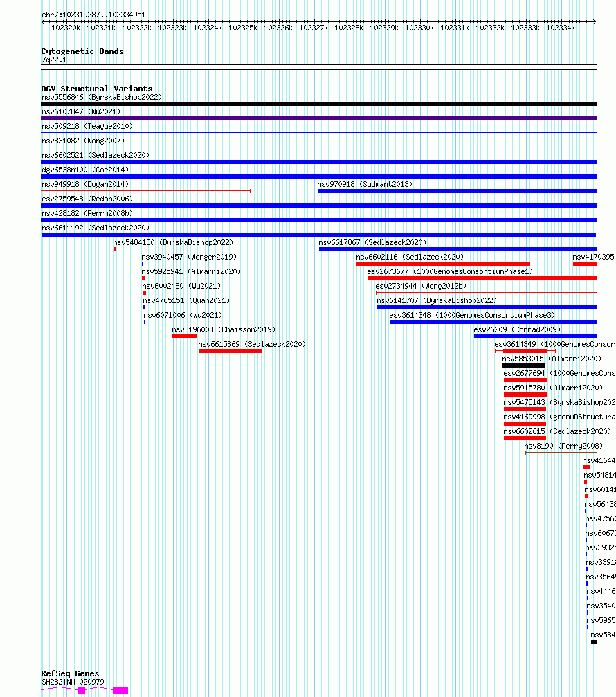This screenshot has height=697, width=616.
Task: Click the blue bar under esv26209
Action: coord(535,336)
